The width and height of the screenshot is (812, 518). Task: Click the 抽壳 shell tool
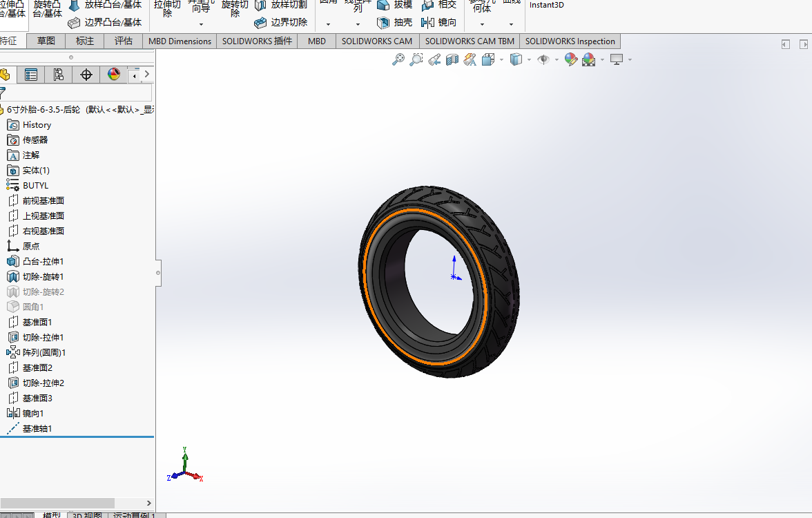click(x=395, y=22)
